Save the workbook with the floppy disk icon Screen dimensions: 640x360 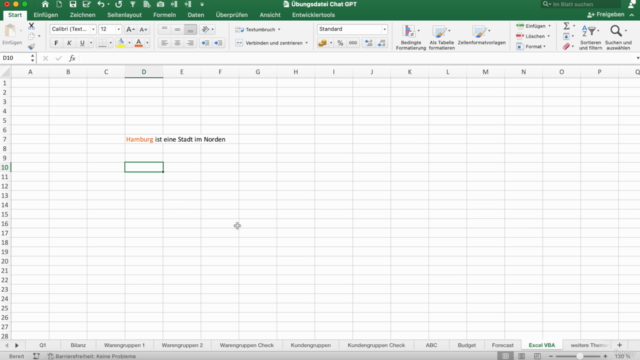(x=73, y=4)
